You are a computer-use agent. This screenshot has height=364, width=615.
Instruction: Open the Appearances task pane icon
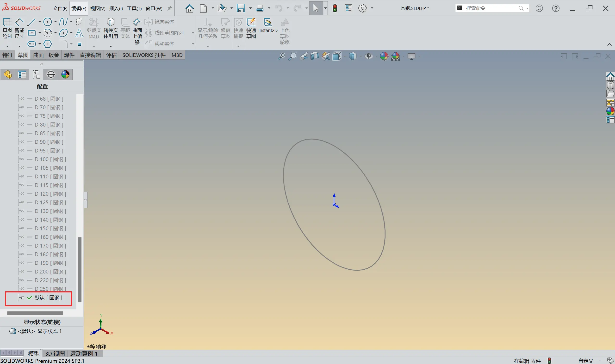pyautogui.click(x=610, y=111)
